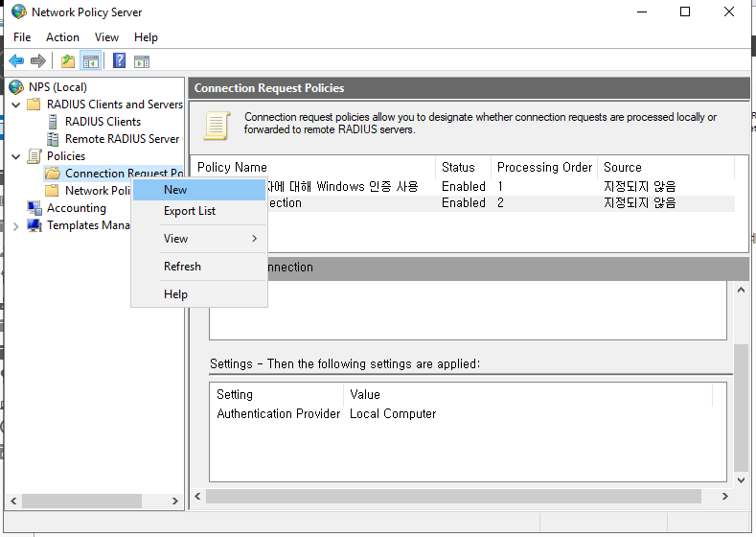Open the Help menu in menu bar
Image resolution: width=756 pixels, height=537 pixels.
pyautogui.click(x=146, y=37)
